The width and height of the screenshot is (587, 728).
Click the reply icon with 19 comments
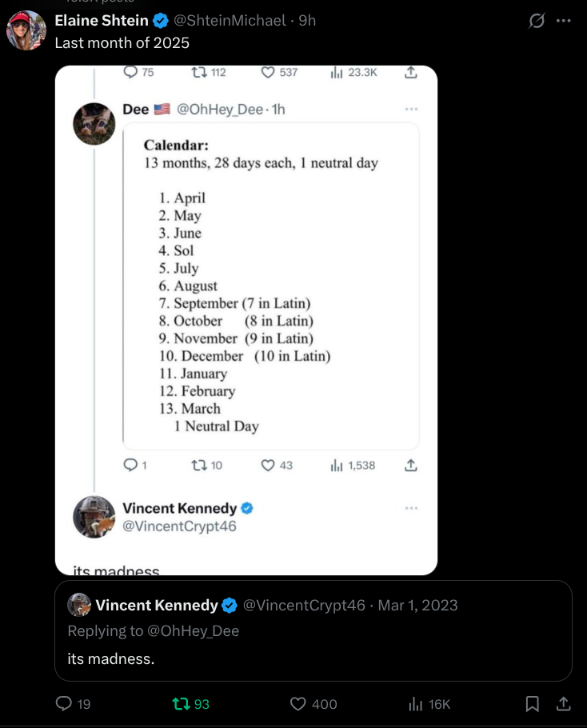(x=65, y=703)
